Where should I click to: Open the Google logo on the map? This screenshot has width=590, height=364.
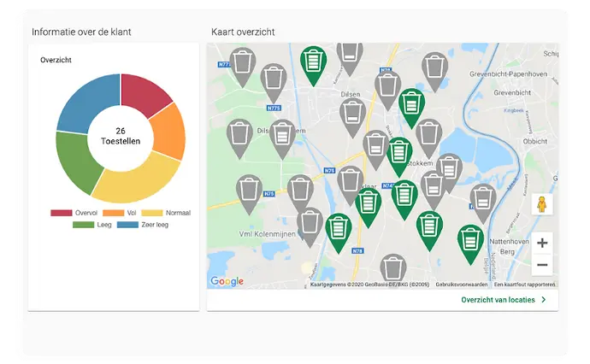tap(227, 281)
